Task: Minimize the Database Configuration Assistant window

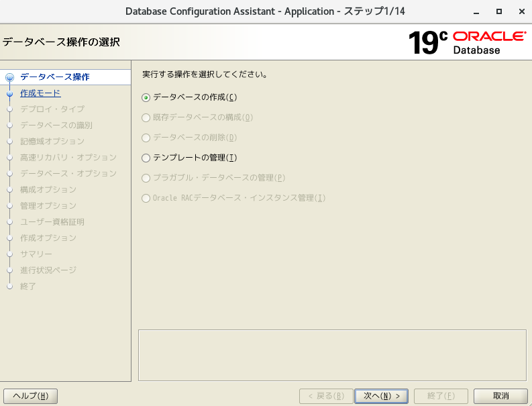Action: (x=476, y=12)
